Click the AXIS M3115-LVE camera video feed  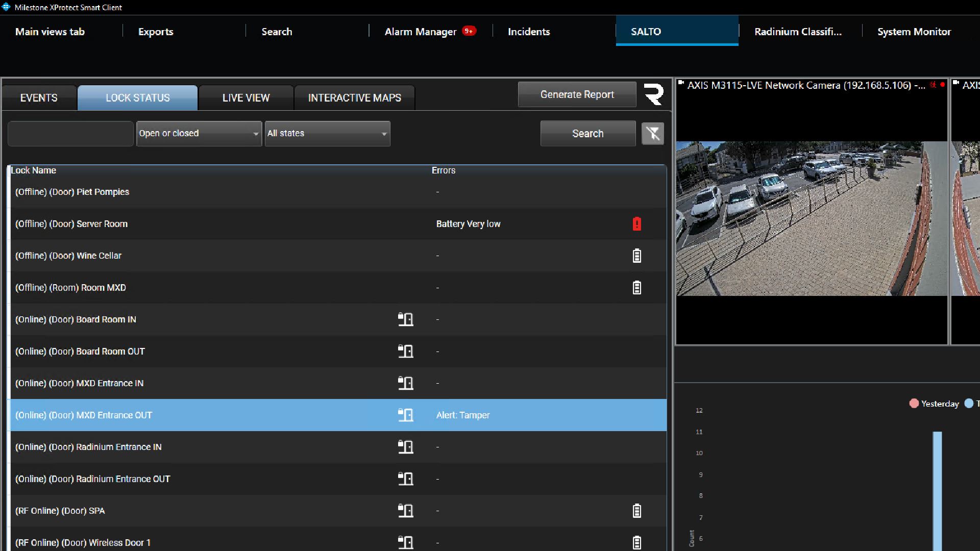coord(812,218)
